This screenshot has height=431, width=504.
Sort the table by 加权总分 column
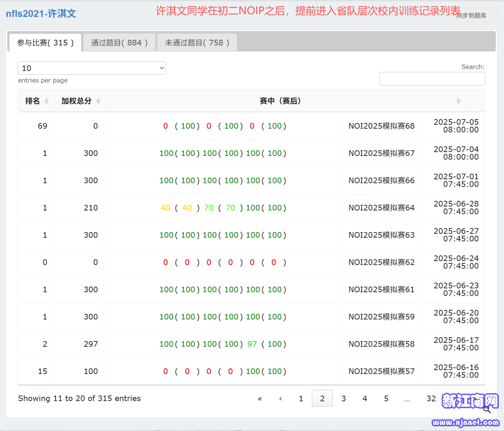pyautogui.click(x=98, y=101)
